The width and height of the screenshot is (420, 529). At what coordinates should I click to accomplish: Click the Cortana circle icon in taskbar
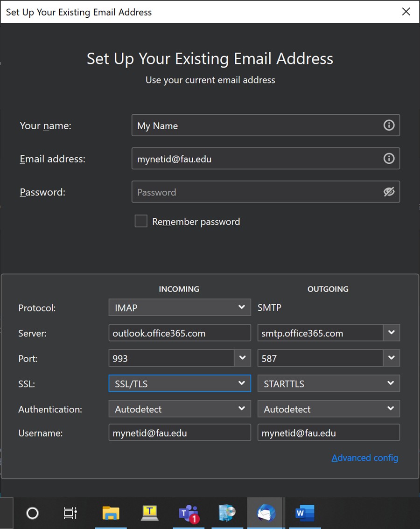point(32,514)
